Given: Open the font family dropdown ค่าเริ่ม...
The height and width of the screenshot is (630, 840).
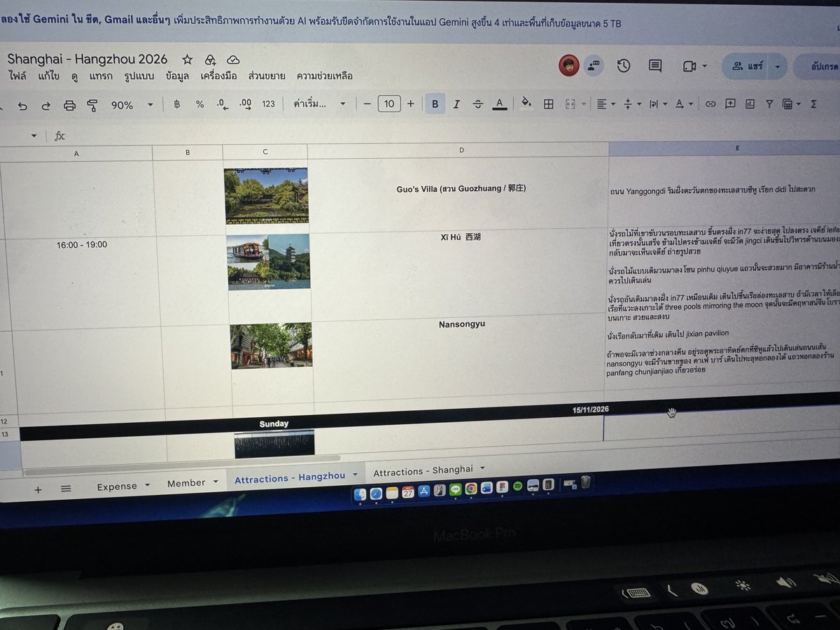Looking at the screenshot, I should coord(319,104).
